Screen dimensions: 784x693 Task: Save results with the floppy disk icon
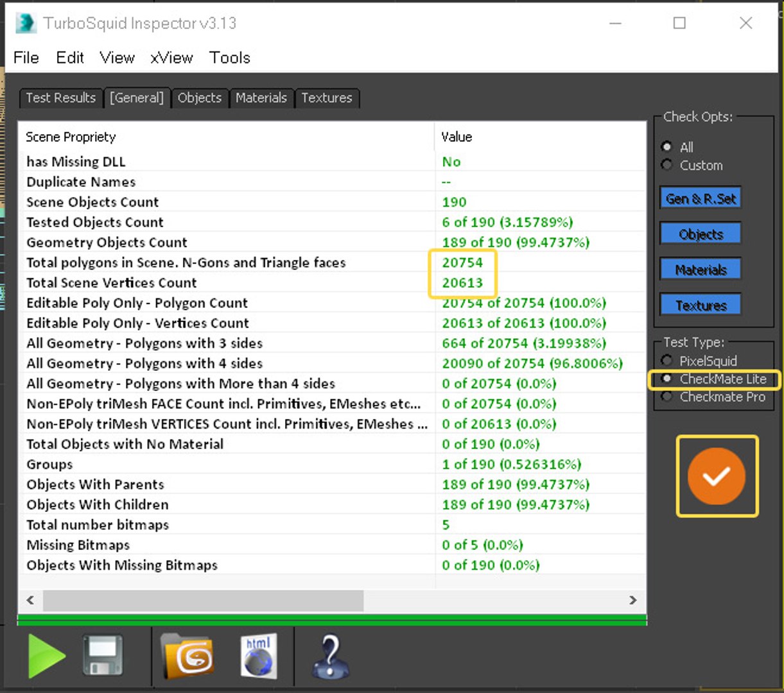[x=103, y=656]
